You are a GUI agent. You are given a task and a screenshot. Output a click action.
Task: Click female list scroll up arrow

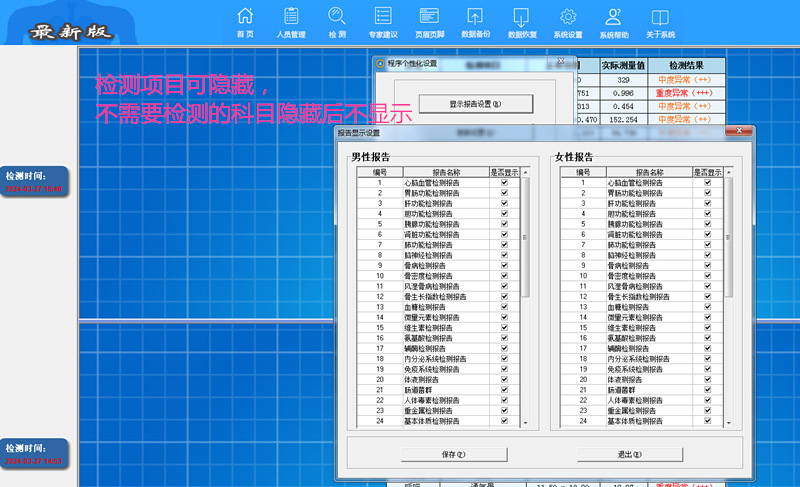coord(729,172)
